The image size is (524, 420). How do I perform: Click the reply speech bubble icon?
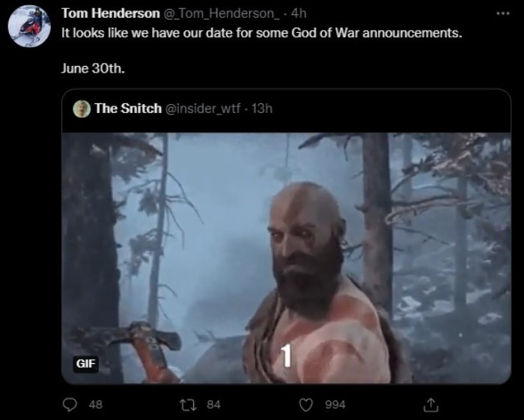point(70,404)
